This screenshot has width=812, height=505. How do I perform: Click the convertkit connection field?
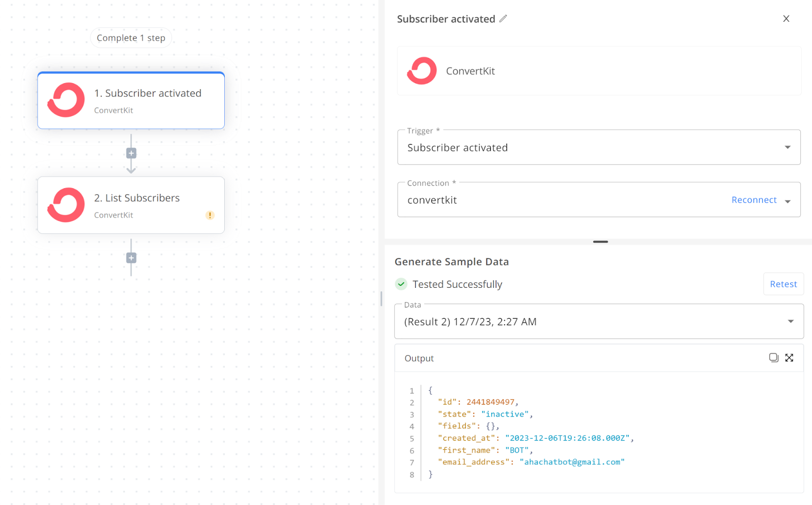(x=599, y=199)
